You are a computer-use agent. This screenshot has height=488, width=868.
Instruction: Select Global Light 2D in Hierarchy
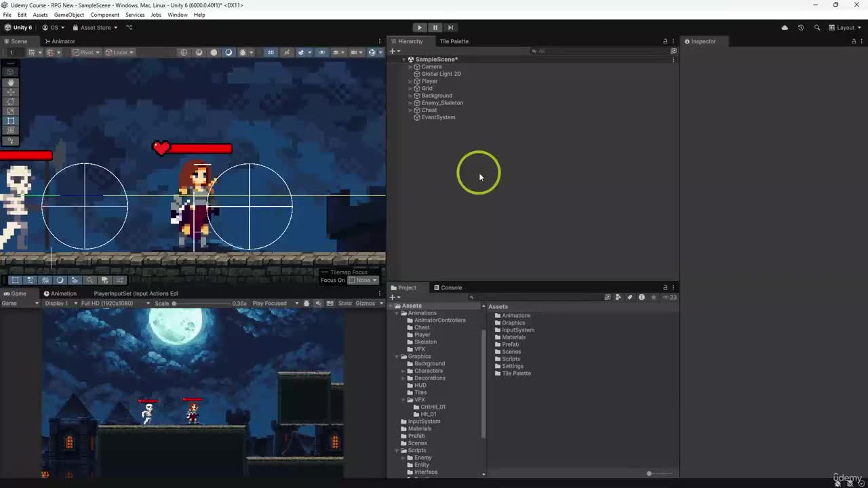(441, 74)
